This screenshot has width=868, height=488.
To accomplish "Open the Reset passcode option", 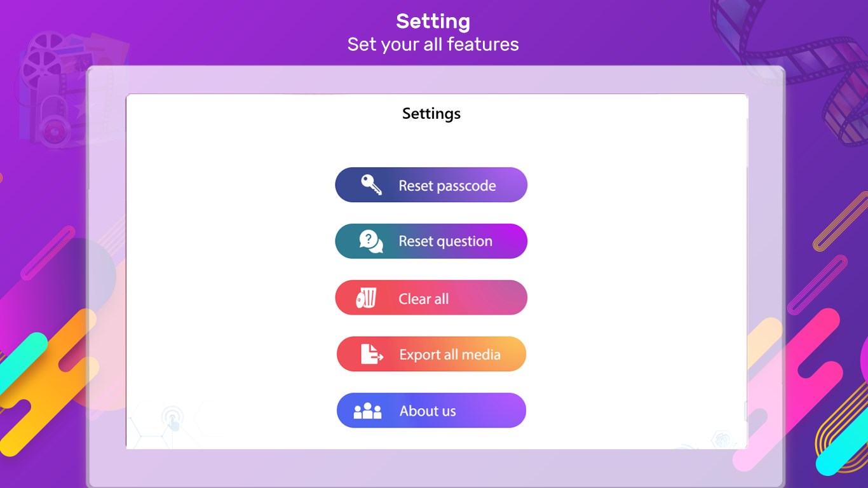I will pos(431,185).
